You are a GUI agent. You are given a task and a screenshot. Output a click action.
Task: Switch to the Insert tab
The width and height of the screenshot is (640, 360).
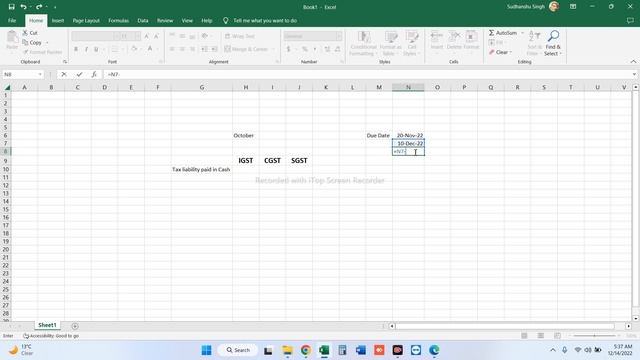click(58, 20)
